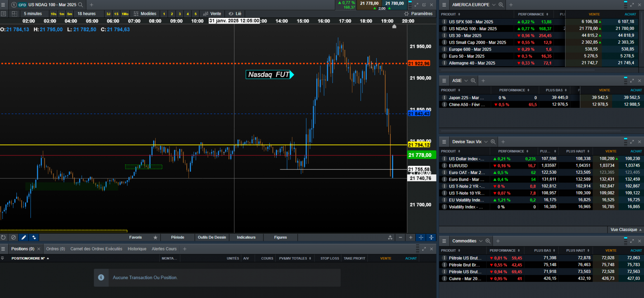Open options menu for US SPX 500 row
644x298 pixels.
(444, 22)
